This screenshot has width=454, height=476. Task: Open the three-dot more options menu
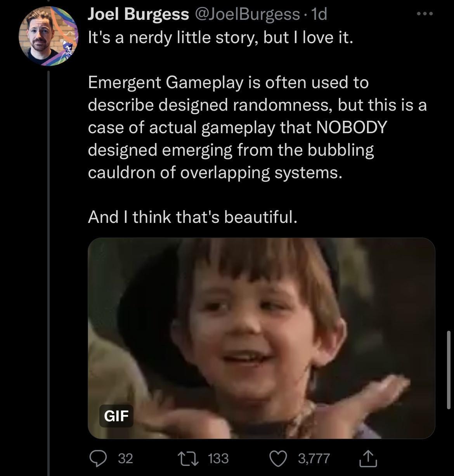point(425,14)
